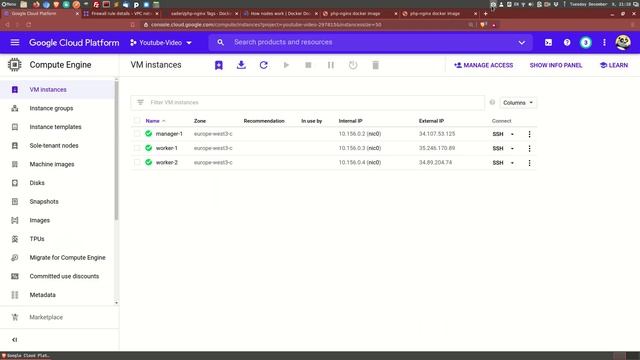Click SSH button for manager-1
640x360 pixels.
tap(498, 134)
